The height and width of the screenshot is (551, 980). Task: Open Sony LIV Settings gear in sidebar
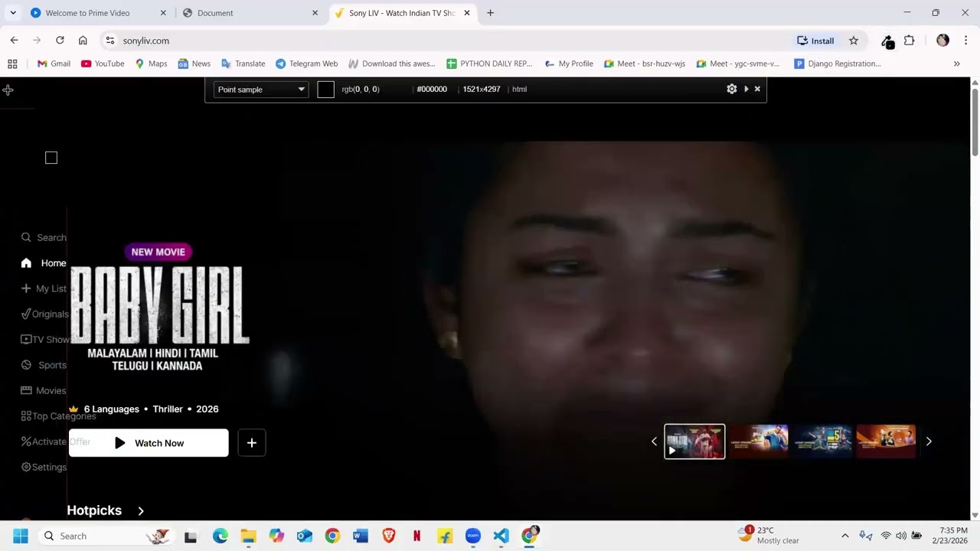click(26, 467)
